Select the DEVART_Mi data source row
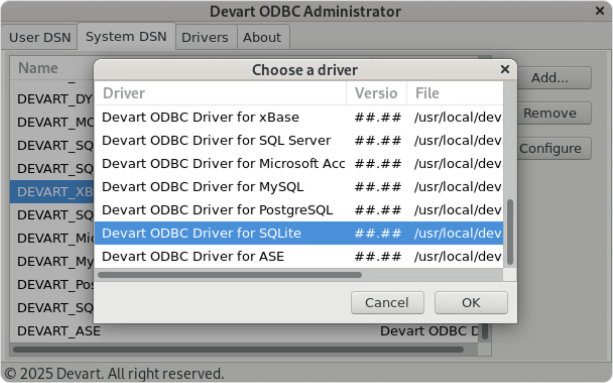Screen dimensions: 613x383 tap(52, 238)
